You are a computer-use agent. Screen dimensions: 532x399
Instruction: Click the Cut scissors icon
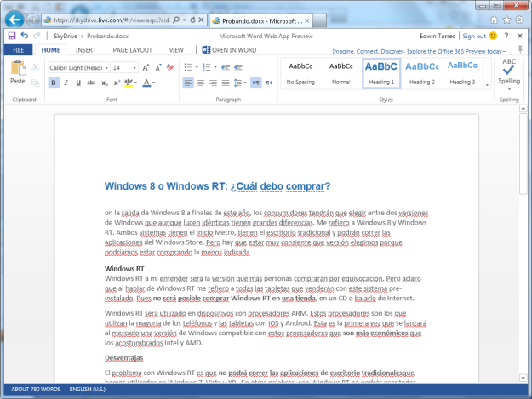[36, 67]
